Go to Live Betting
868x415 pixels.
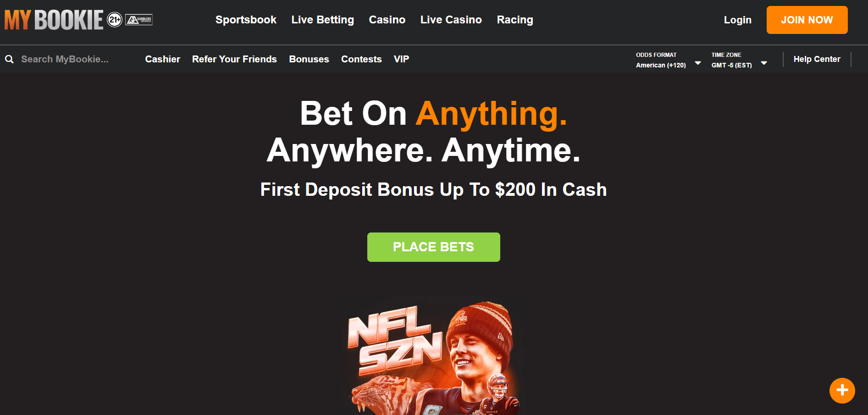click(x=322, y=20)
